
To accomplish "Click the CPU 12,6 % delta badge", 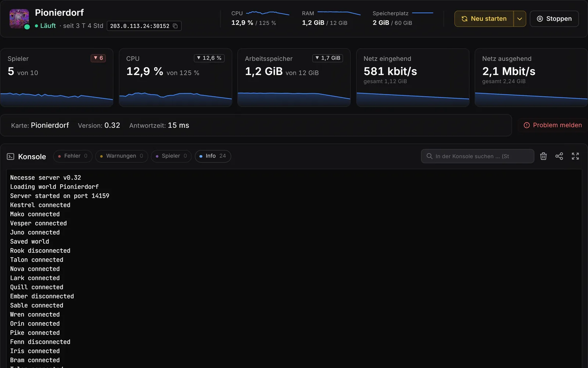I will click(209, 58).
